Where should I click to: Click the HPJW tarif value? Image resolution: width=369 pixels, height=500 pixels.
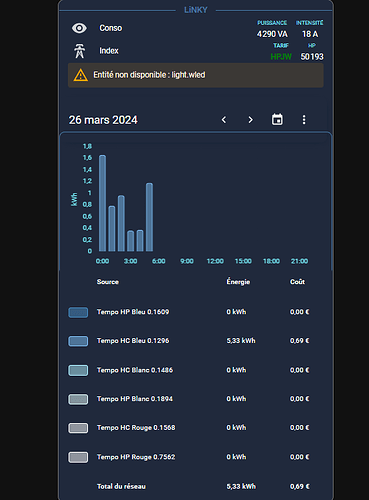[281, 57]
